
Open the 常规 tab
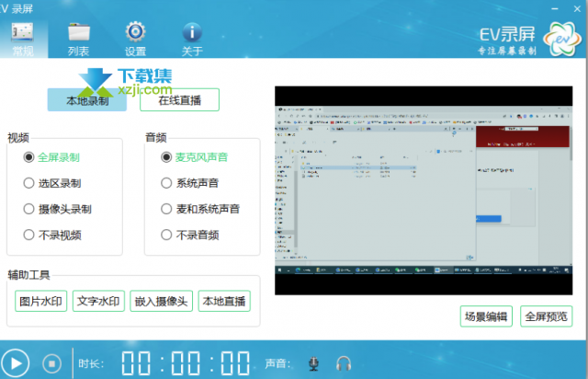[x=23, y=39]
